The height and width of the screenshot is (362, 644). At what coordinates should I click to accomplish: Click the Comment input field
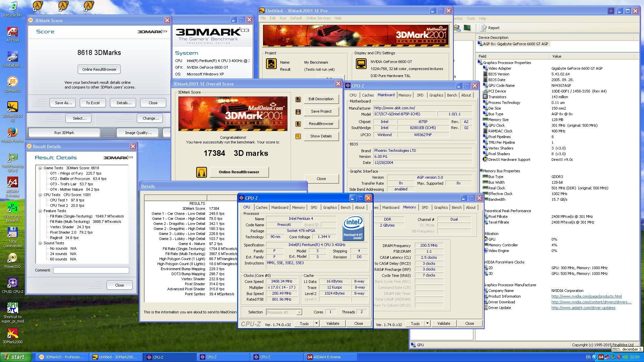click(x=91, y=270)
